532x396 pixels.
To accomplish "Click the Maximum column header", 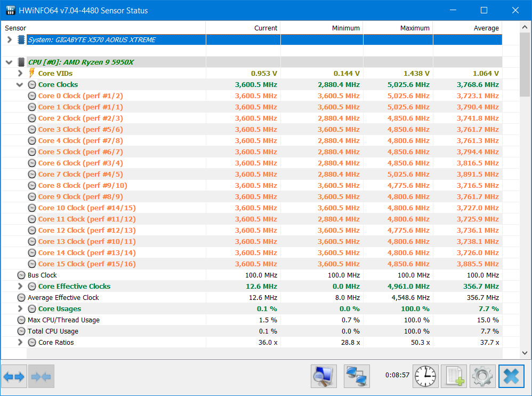I will 398,28.
